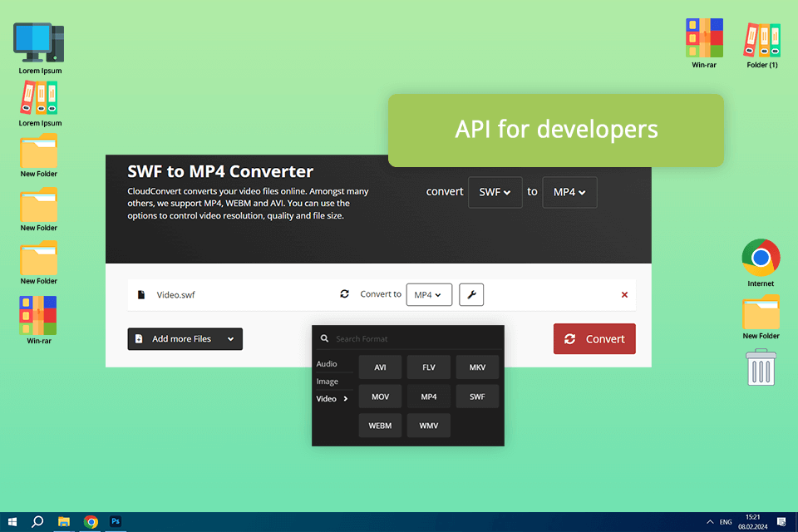This screenshot has width=798, height=532.
Task: Open the taskbar clock showing 15:21
Action: [753, 522]
